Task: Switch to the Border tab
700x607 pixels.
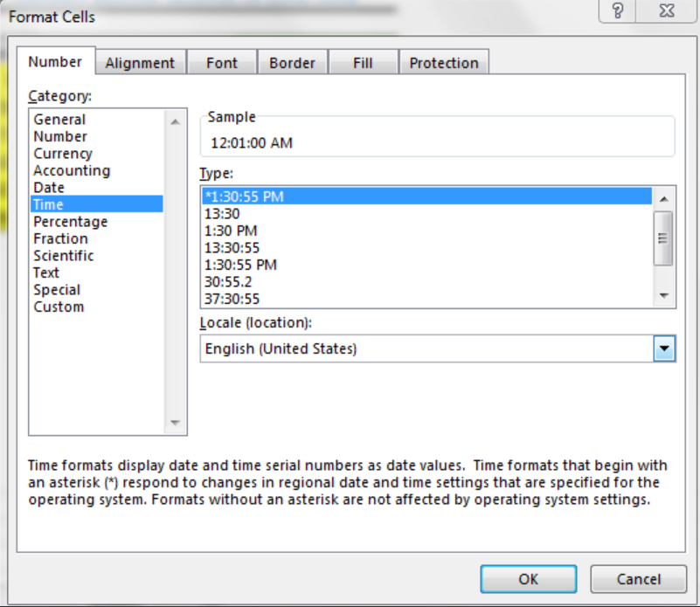Action: click(293, 61)
